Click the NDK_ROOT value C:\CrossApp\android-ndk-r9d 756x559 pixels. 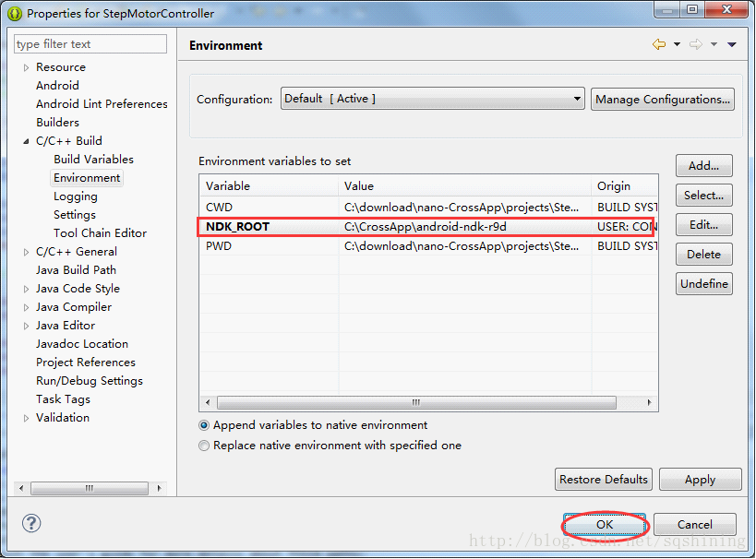(x=426, y=227)
